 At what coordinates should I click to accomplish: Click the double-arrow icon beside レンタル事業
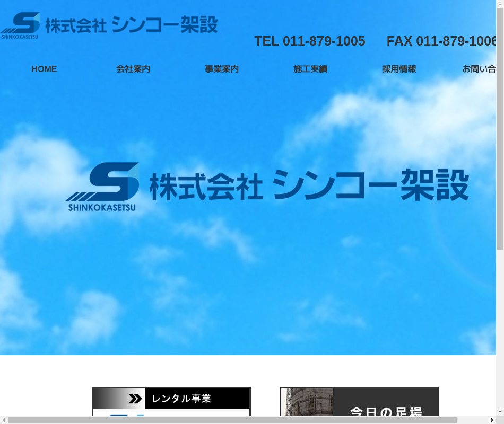click(135, 399)
